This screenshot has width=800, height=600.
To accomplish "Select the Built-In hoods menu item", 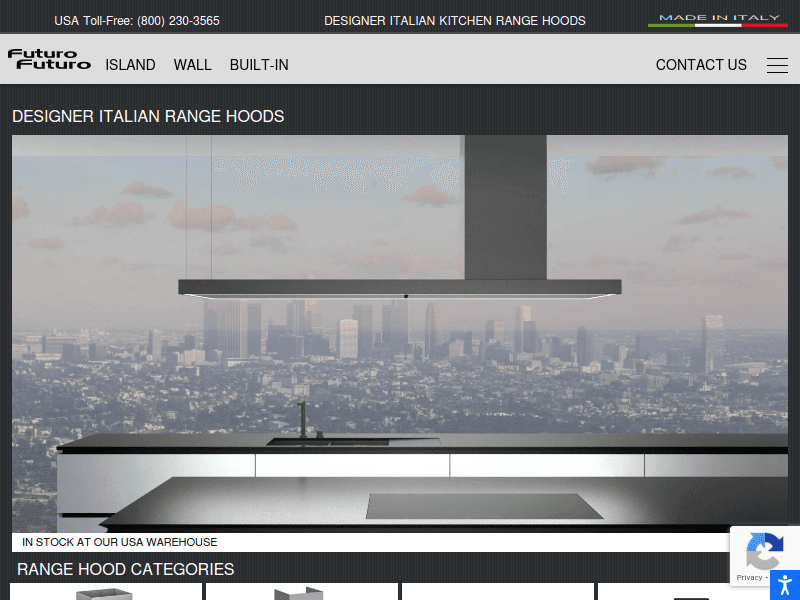I will [259, 65].
